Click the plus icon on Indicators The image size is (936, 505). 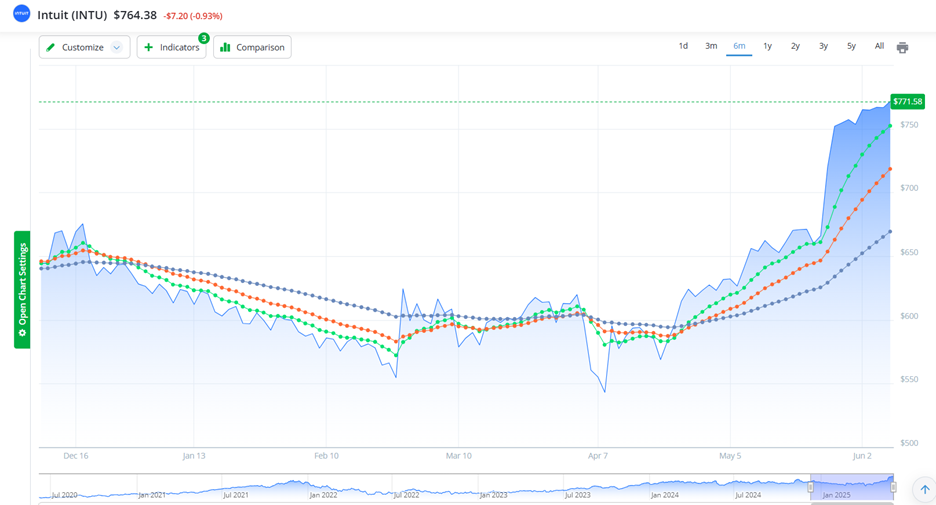[x=148, y=47]
